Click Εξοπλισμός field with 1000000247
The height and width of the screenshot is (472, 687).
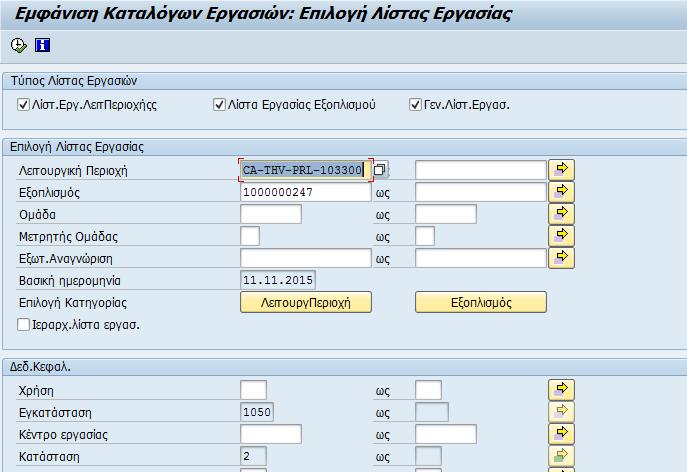pyautogui.click(x=306, y=192)
